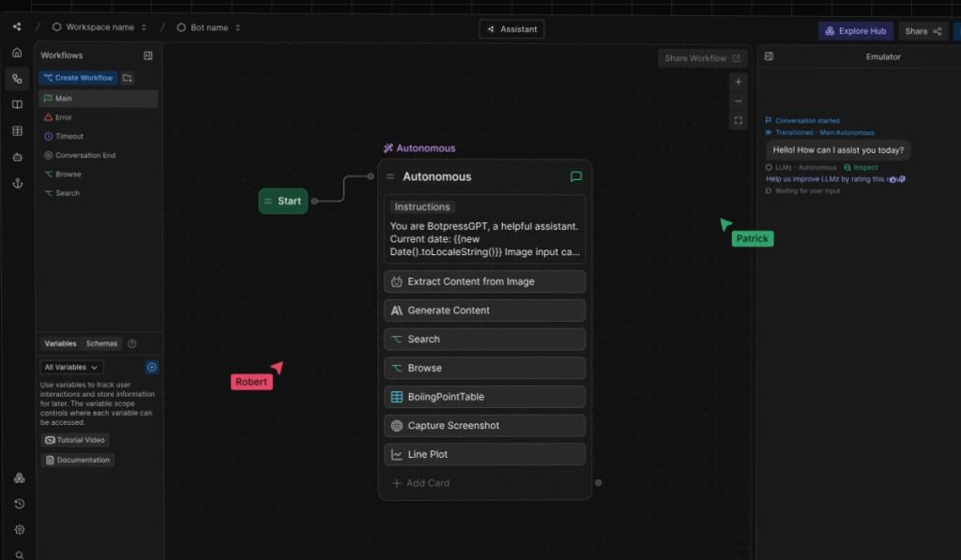Click comment icon on Autonomous node
Viewport: 961px width, 560px height.
576,176
